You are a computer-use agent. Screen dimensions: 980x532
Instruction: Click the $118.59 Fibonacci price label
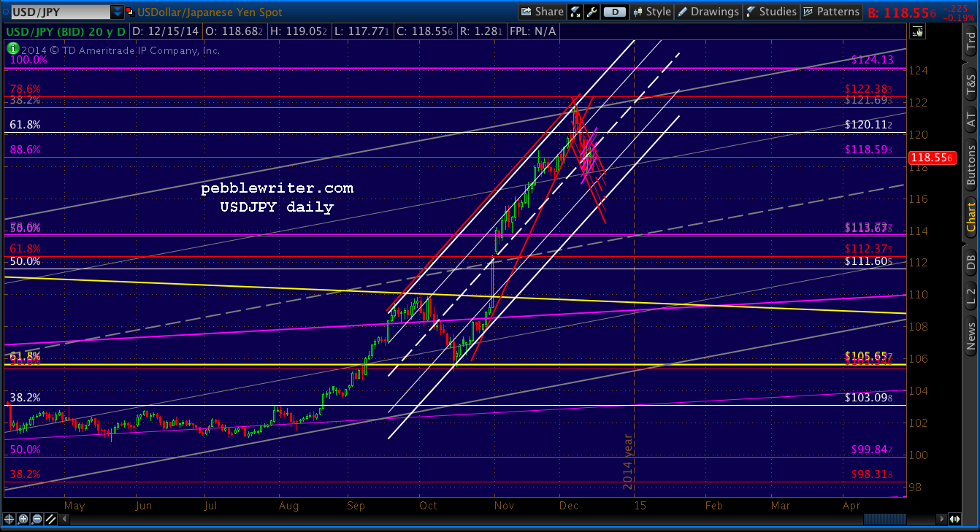pos(870,150)
